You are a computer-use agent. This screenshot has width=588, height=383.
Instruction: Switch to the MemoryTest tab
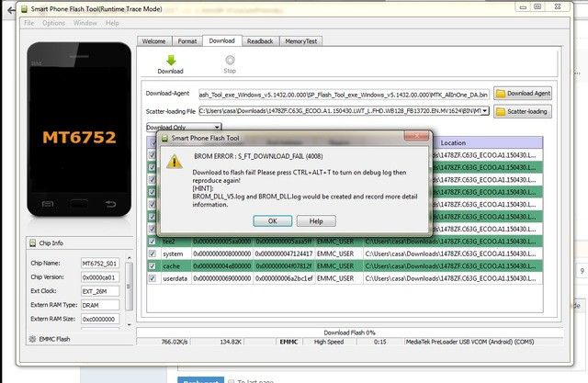301,41
